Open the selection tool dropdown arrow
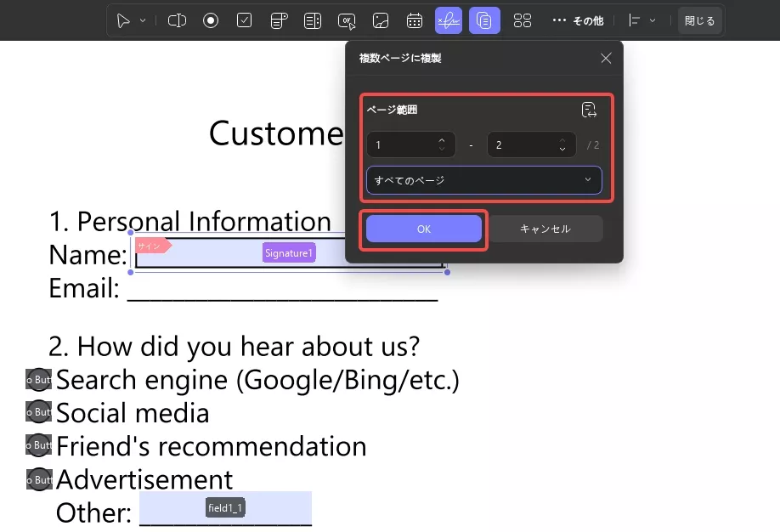The image size is (780, 532). (143, 21)
